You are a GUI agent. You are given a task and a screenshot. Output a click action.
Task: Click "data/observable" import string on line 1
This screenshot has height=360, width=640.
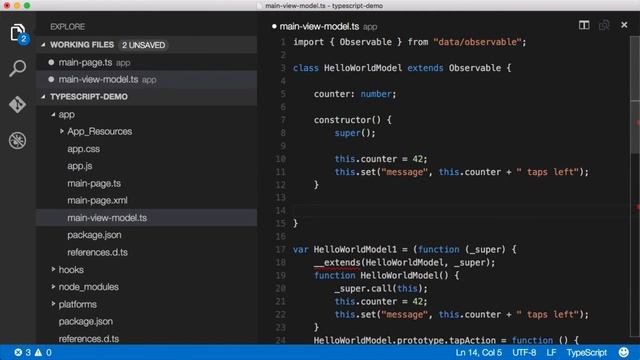pyautogui.click(x=477, y=42)
